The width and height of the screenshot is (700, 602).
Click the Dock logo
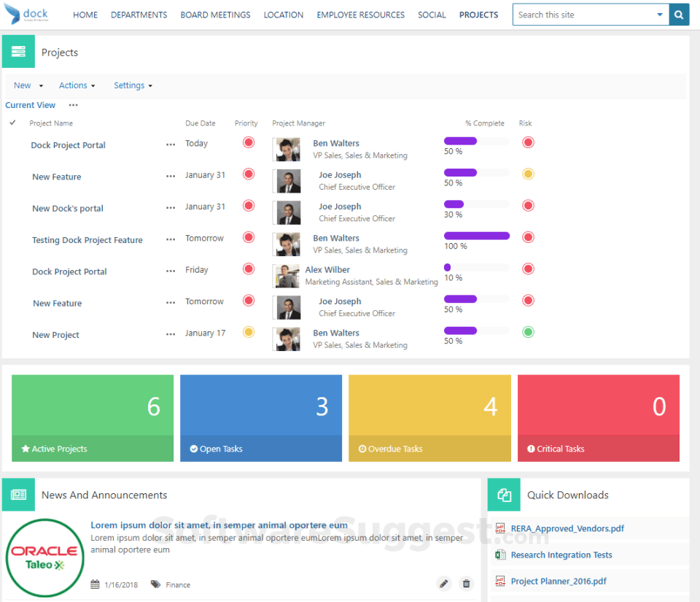point(27,15)
